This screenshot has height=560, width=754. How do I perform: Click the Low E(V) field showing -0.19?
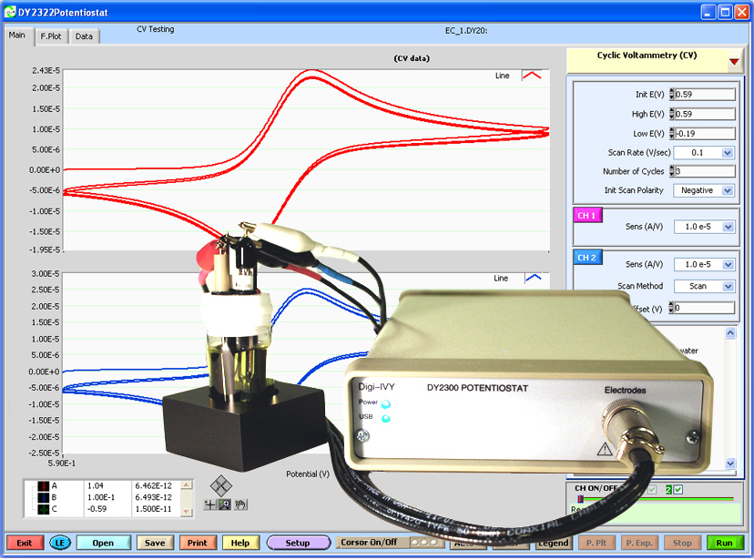coord(705,134)
